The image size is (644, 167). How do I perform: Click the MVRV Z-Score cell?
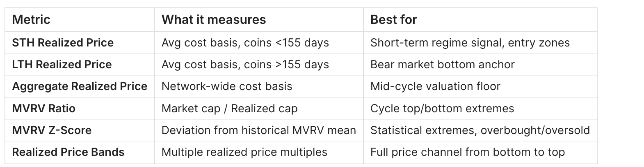pyautogui.click(x=52, y=130)
